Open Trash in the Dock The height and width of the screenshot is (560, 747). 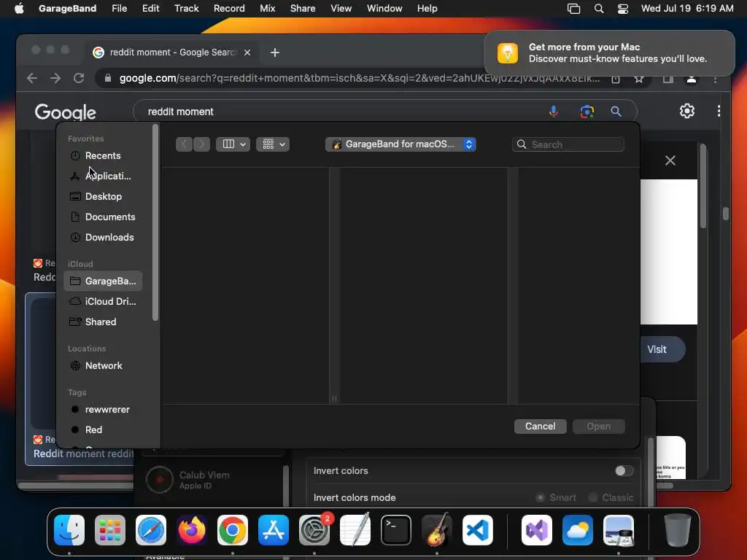[x=677, y=530]
